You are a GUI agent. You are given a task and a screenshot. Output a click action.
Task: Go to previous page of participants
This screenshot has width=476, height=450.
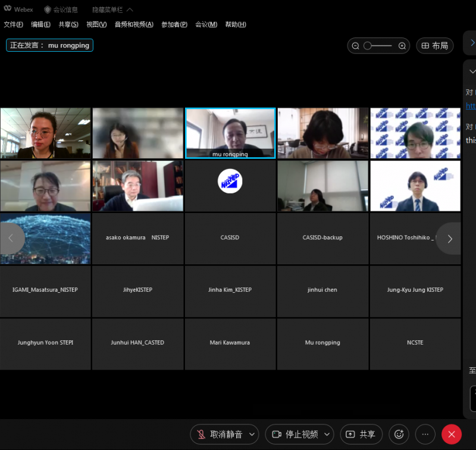coord(11,239)
